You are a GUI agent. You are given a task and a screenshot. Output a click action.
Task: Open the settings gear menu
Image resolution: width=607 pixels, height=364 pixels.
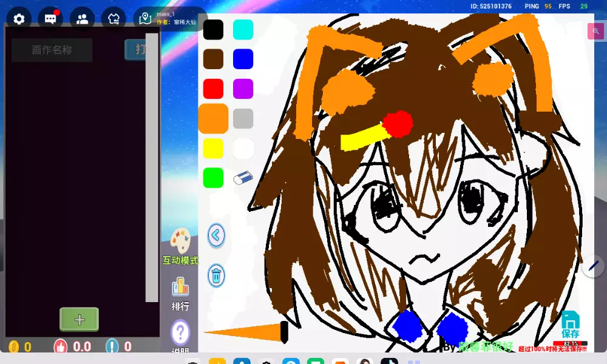[x=19, y=19]
